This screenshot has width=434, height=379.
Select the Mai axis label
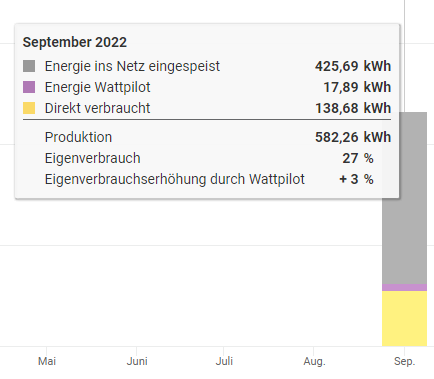click(47, 361)
